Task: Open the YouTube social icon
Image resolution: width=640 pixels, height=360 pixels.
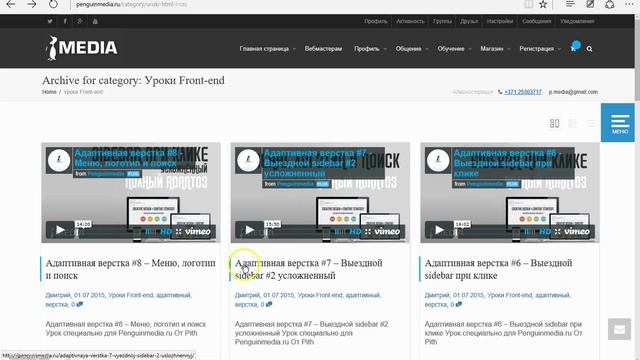Action: [95, 21]
